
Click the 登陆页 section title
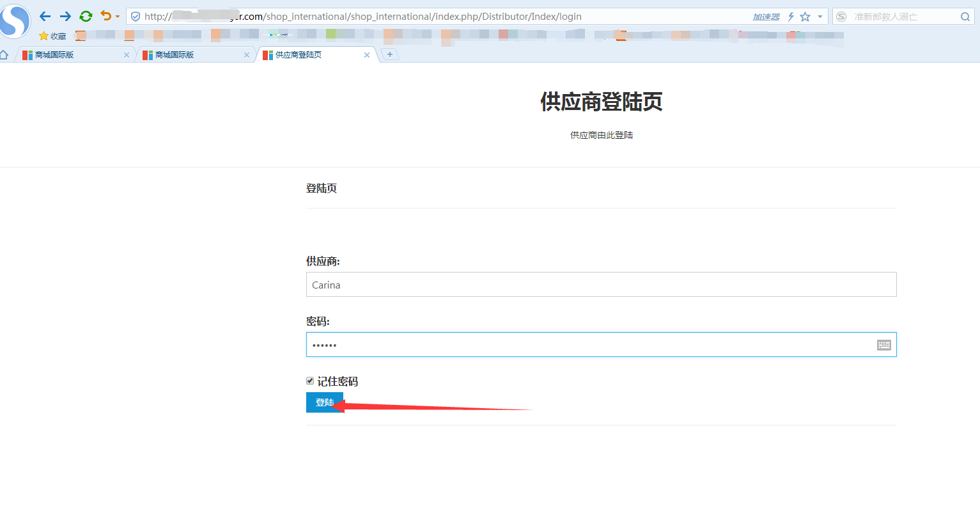pyautogui.click(x=322, y=188)
